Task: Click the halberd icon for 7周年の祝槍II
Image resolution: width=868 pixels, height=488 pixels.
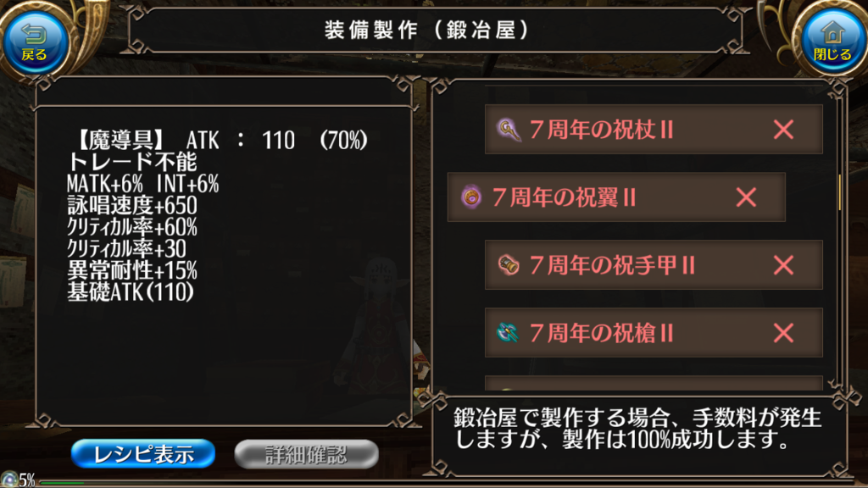Action: coord(507,332)
